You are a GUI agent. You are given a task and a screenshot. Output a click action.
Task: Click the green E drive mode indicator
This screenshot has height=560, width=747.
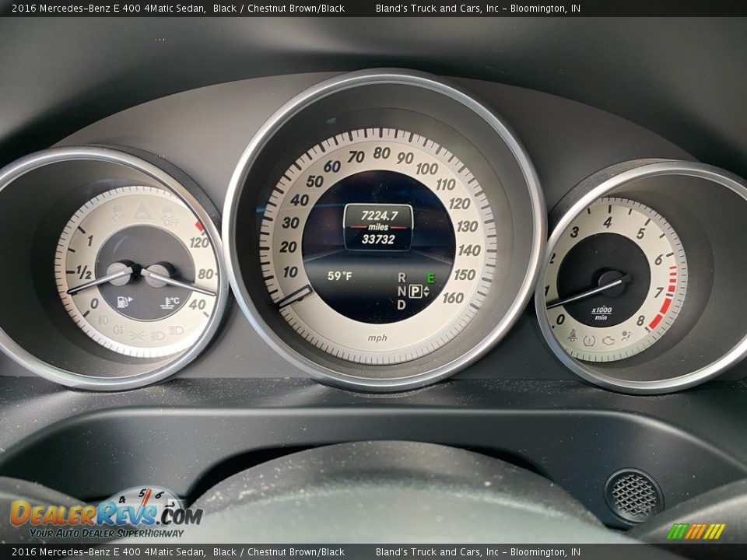(430, 277)
